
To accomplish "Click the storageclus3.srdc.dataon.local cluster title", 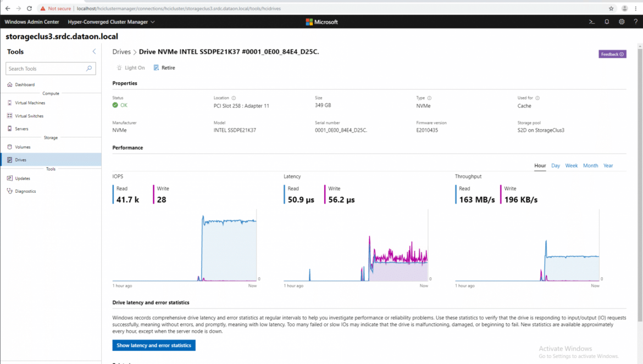I will pos(62,36).
